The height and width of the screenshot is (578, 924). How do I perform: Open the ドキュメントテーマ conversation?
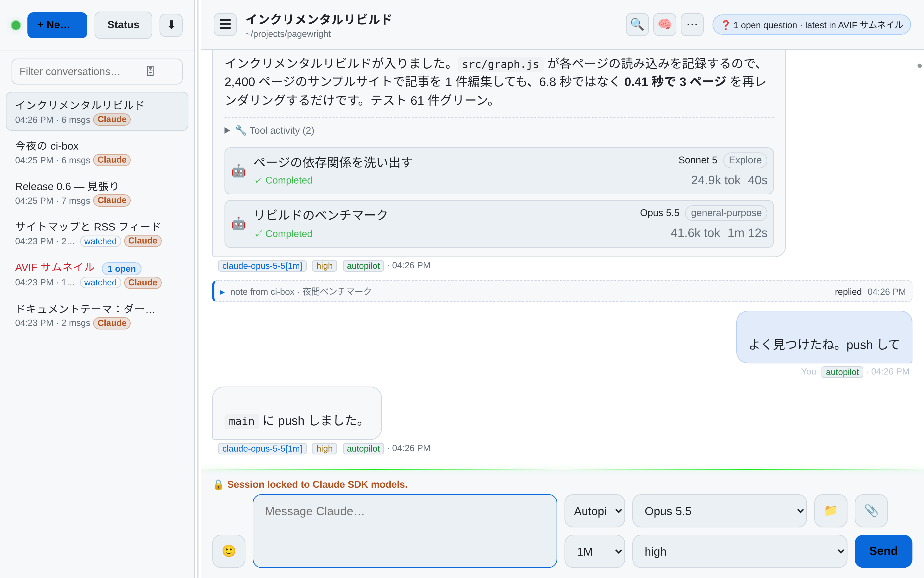tap(97, 315)
